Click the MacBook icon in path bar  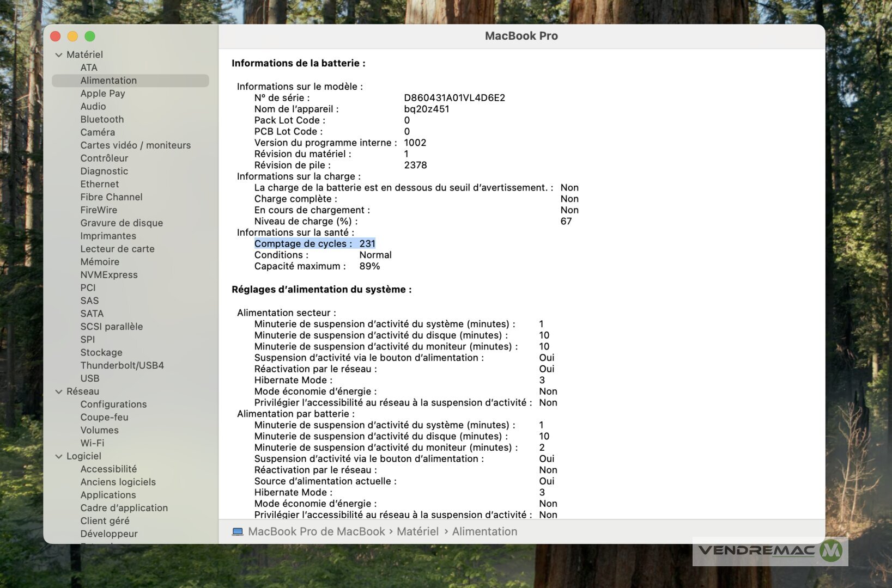point(238,532)
